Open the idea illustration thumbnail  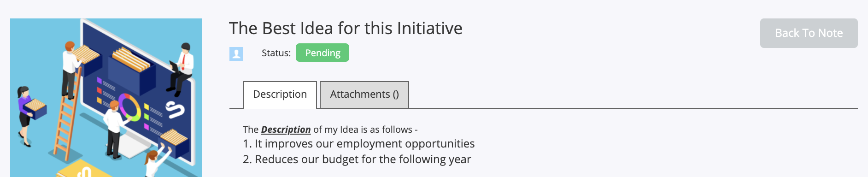(106, 98)
